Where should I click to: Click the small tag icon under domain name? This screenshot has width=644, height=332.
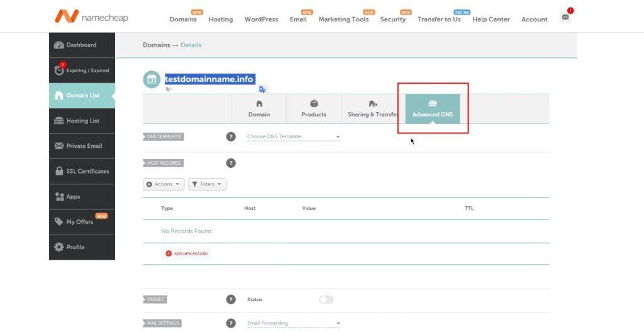169,89
